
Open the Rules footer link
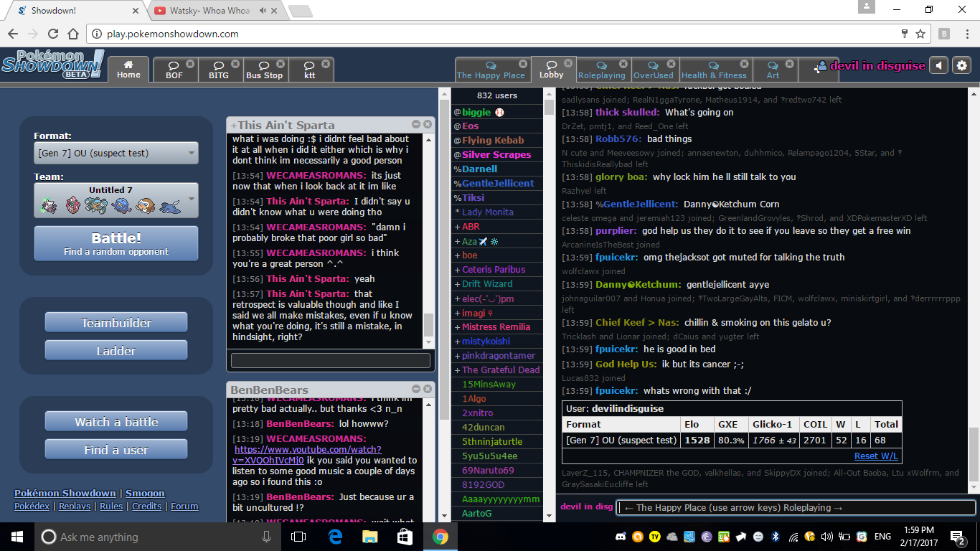pos(111,506)
